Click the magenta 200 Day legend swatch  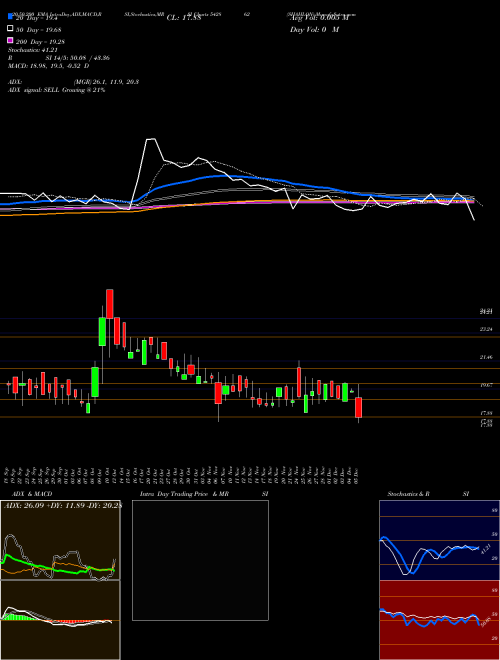pyautogui.click(x=10, y=41)
